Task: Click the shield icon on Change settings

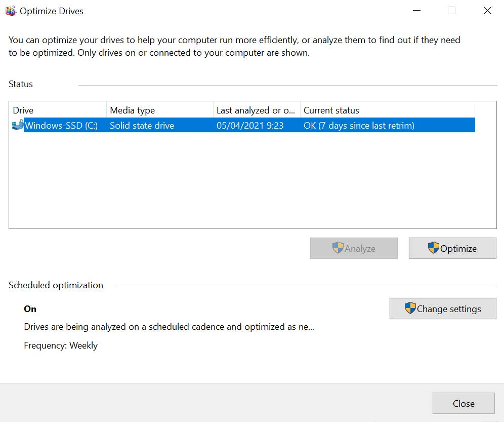Action: point(410,308)
